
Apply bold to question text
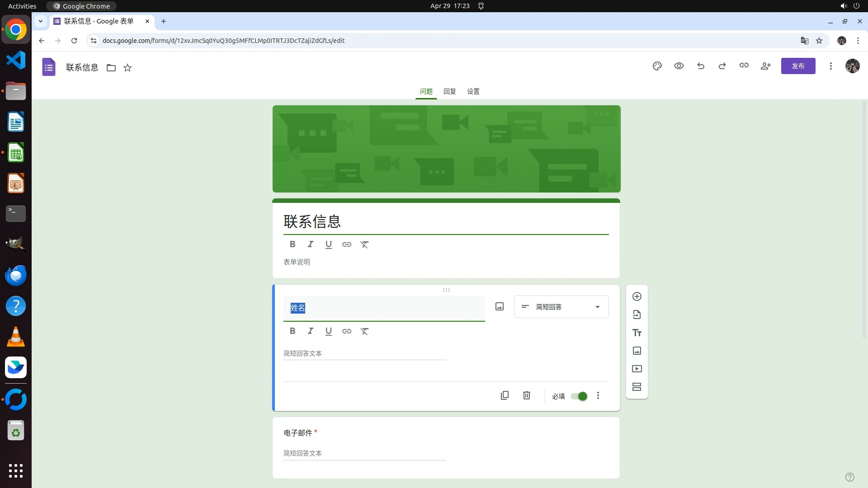pyautogui.click(x=292, y=331)
